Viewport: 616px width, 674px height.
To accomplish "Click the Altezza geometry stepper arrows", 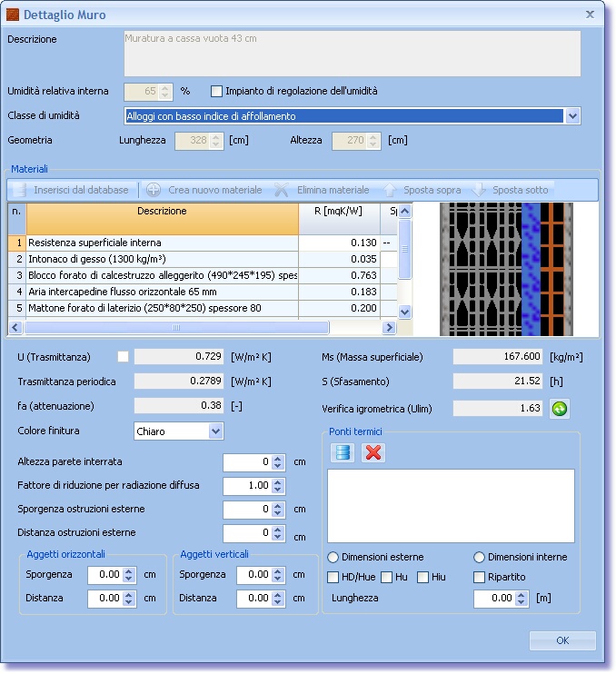I will point(373,141).
